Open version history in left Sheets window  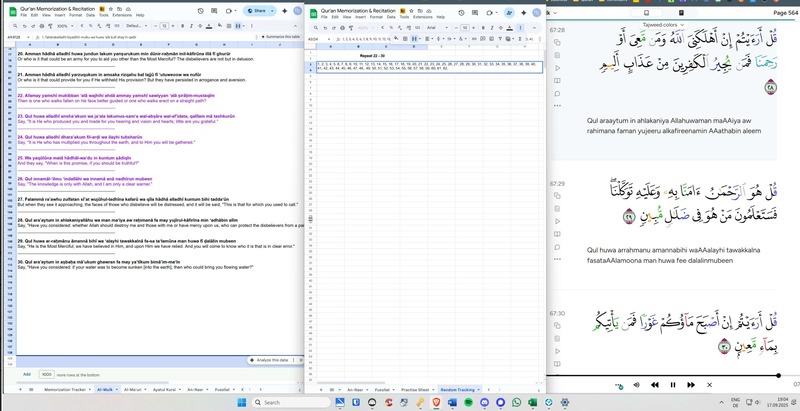(201, 11)
